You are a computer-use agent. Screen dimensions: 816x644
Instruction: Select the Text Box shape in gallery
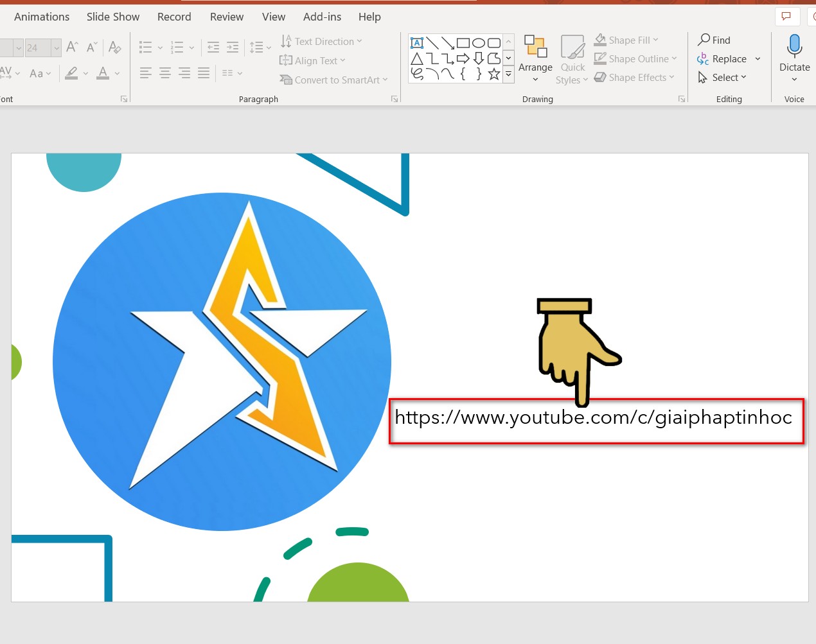click(417, 43)
